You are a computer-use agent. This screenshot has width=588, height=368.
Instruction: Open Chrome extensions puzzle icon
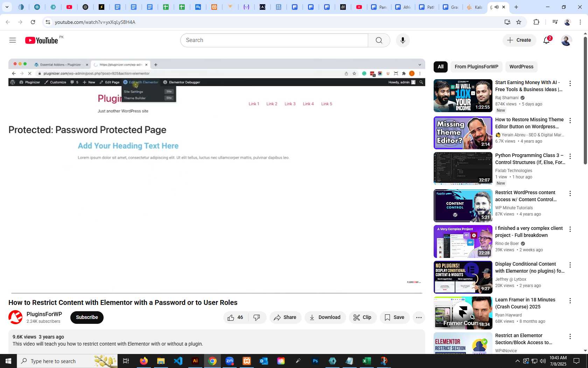pyautogui.click(x=536, y=22)
